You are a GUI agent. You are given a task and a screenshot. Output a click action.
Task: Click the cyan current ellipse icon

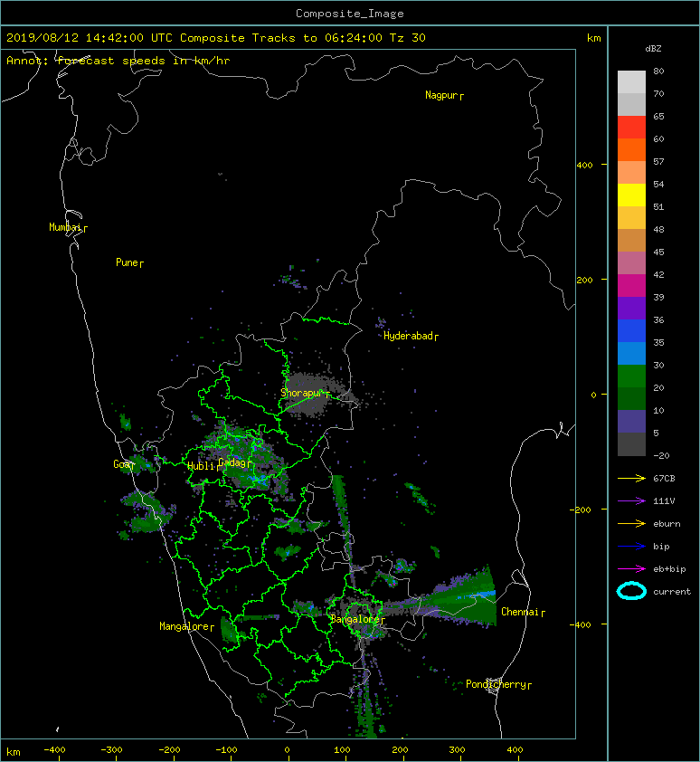point(631,591)
